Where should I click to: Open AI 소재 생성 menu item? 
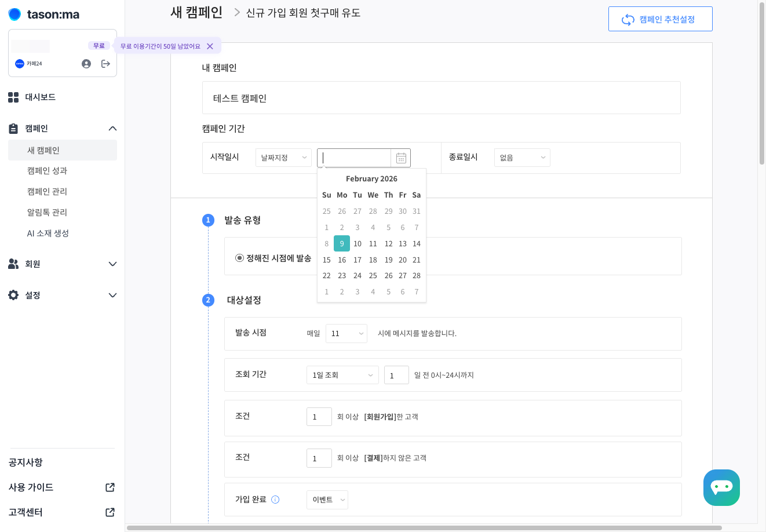click(48, 234)
